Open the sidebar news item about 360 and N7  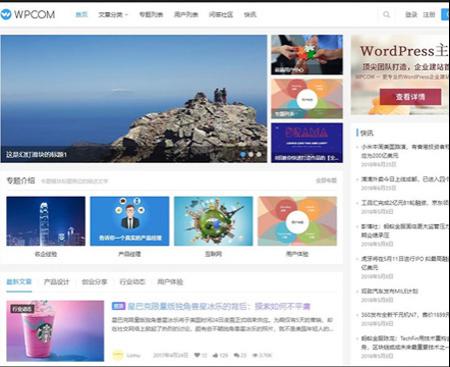[405, 314]
